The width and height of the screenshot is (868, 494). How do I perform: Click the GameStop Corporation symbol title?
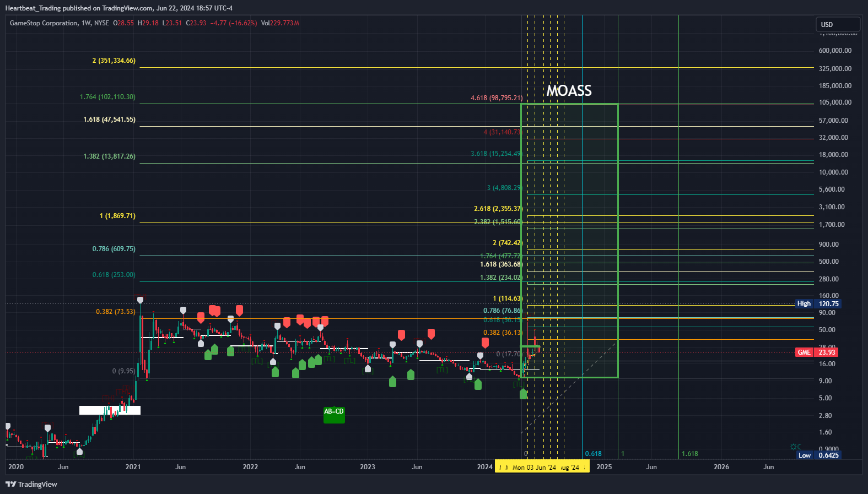point(44,23)
